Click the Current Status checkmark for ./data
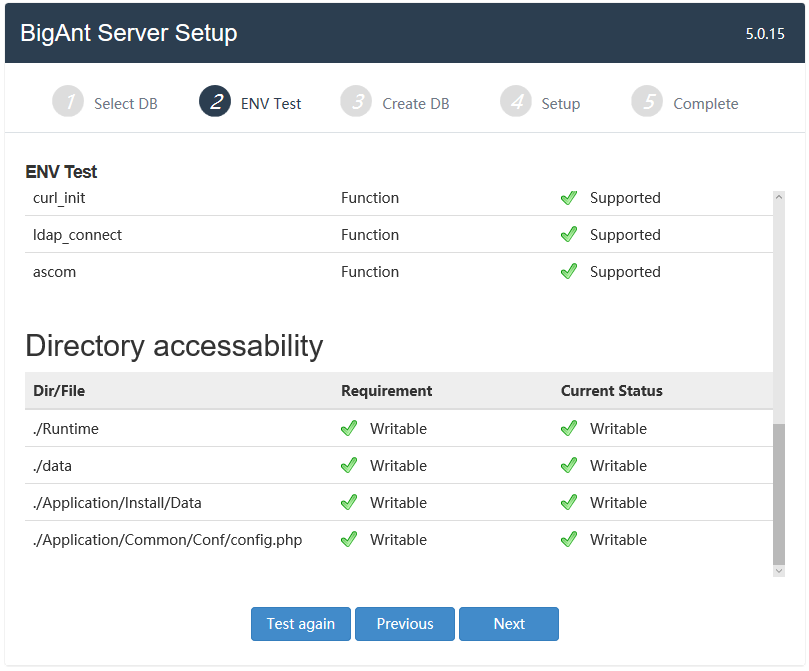Viewport: 809px width, 671px height. click(569, 466)
